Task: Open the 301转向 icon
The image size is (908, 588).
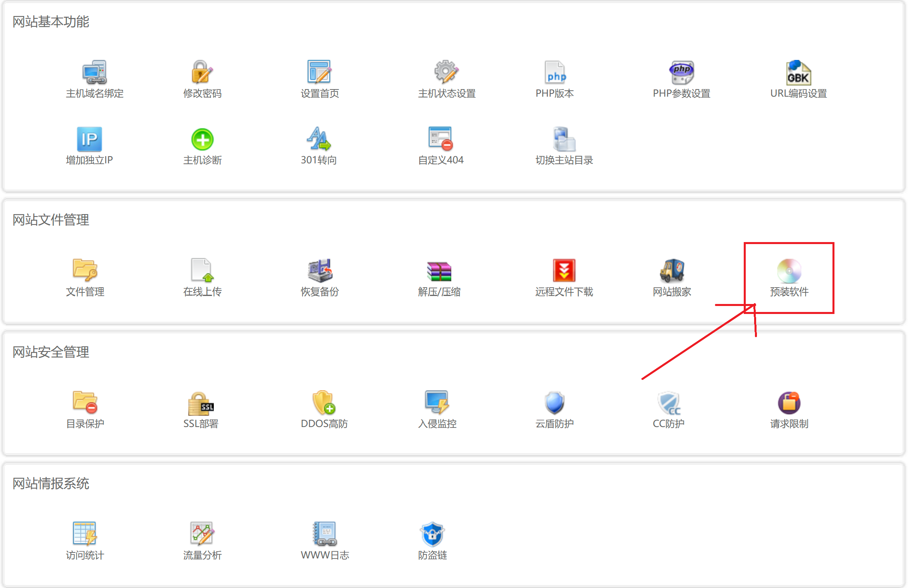Action: point(319,139)
